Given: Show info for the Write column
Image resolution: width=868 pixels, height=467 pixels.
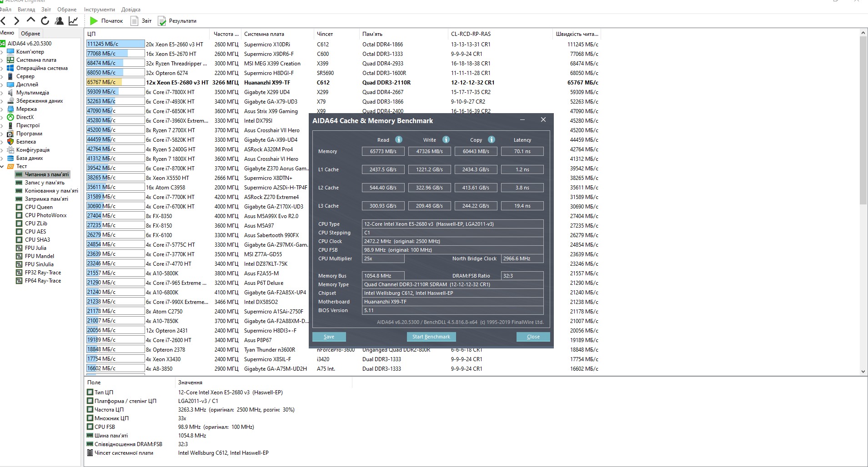Looking at the screenshot, I should pyautogui.click(x=446, y=139).
